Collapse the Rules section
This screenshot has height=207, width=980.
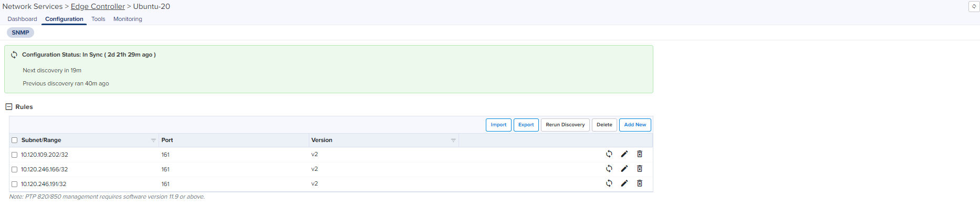point(9,107)
